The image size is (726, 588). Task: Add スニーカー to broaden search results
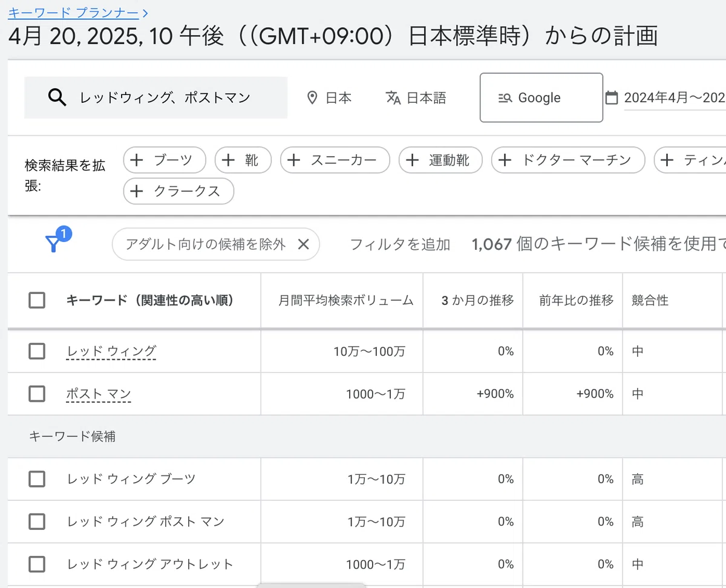tap(335, 160)
